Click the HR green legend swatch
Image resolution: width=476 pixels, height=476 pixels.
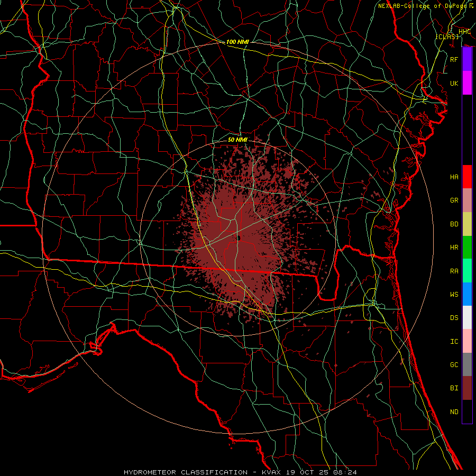[x=467, y=248]
